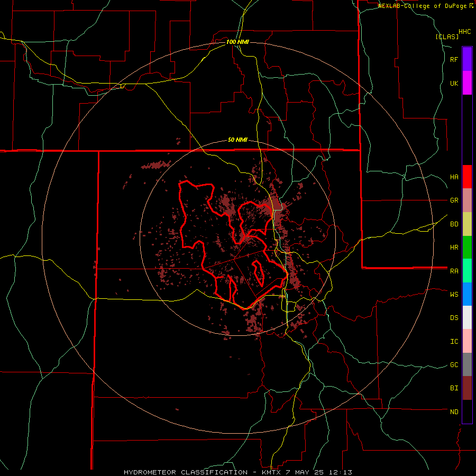Click the BD yellow legend swatch
The height and width of the screenshot is (476, 476).
[x=467, y=224]
